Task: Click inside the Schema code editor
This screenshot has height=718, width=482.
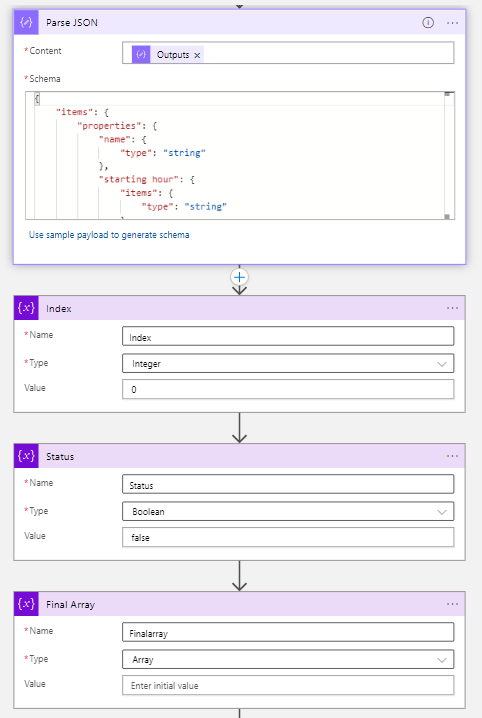Action: click(240, 156)
